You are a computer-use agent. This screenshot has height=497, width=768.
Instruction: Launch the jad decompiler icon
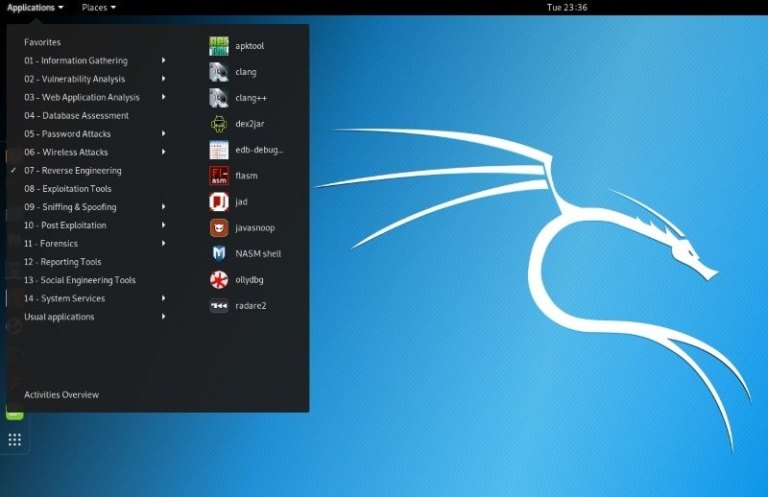[219, 202]
